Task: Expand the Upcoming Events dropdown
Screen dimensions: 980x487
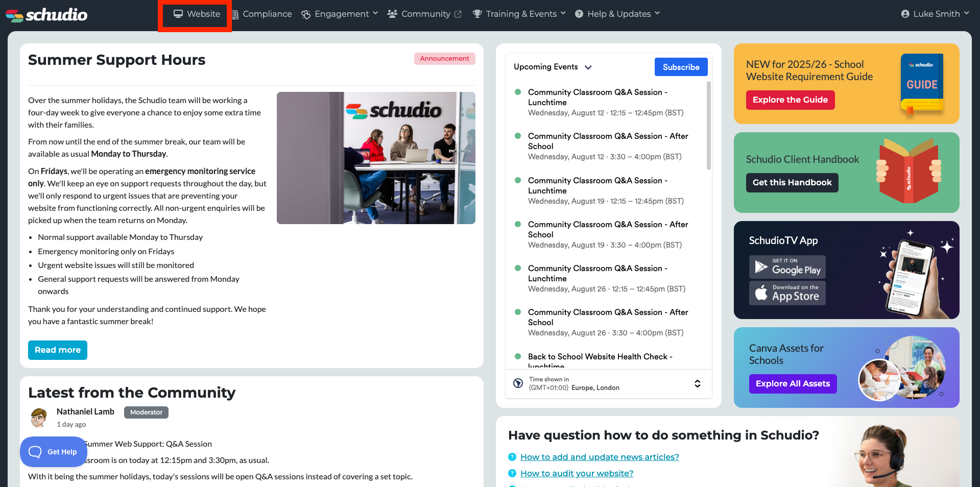Action: click(553, 67)
